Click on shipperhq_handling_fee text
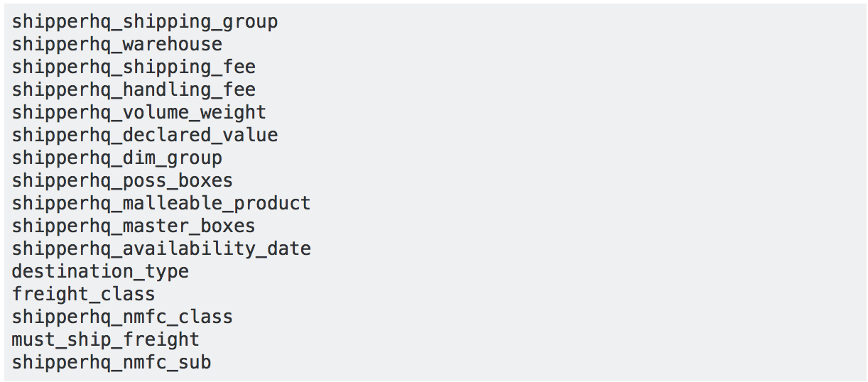 coord(134,90)
